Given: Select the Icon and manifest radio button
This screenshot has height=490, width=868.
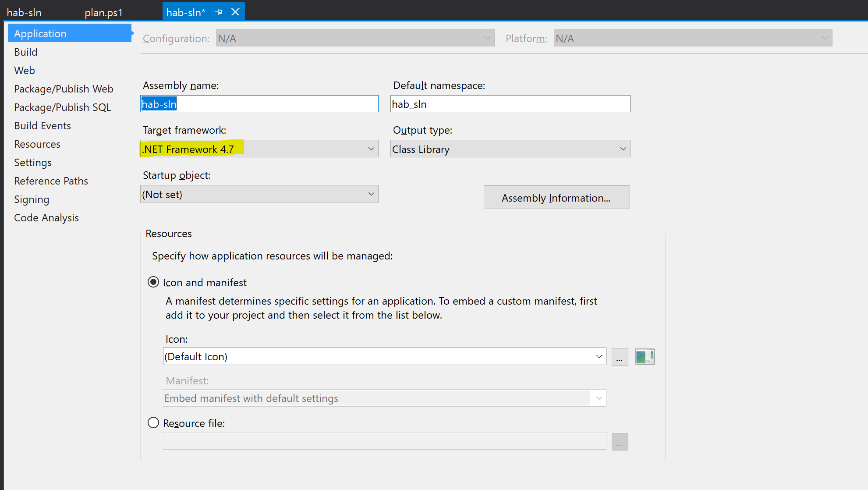Looking at the screenshot, I should pyautogui.click(x=154, y=283).
